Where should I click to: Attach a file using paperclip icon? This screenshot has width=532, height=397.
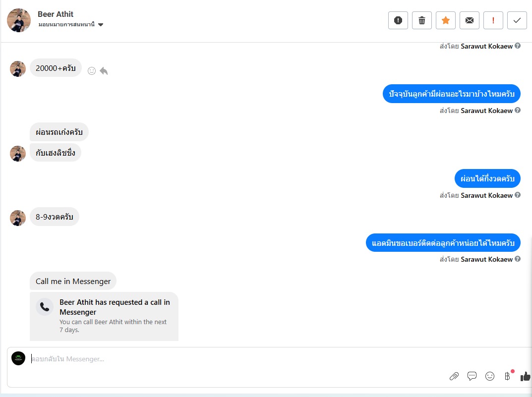click(454, 376)
